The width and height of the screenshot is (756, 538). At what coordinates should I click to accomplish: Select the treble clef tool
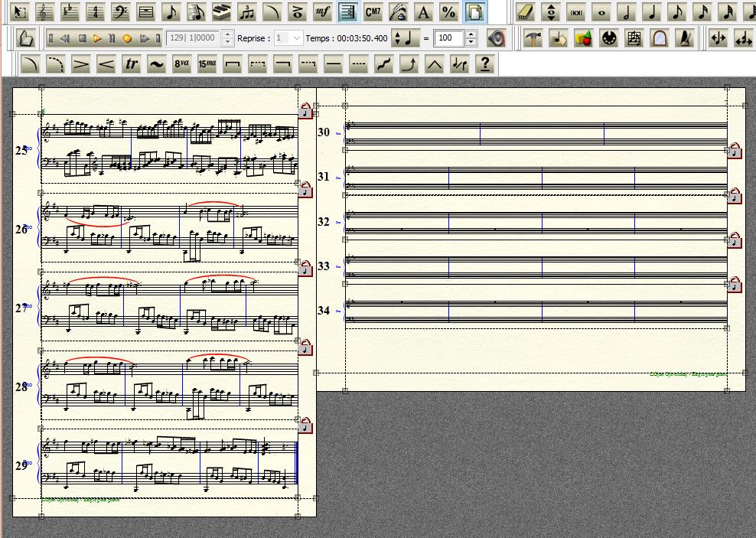[46, 12]
